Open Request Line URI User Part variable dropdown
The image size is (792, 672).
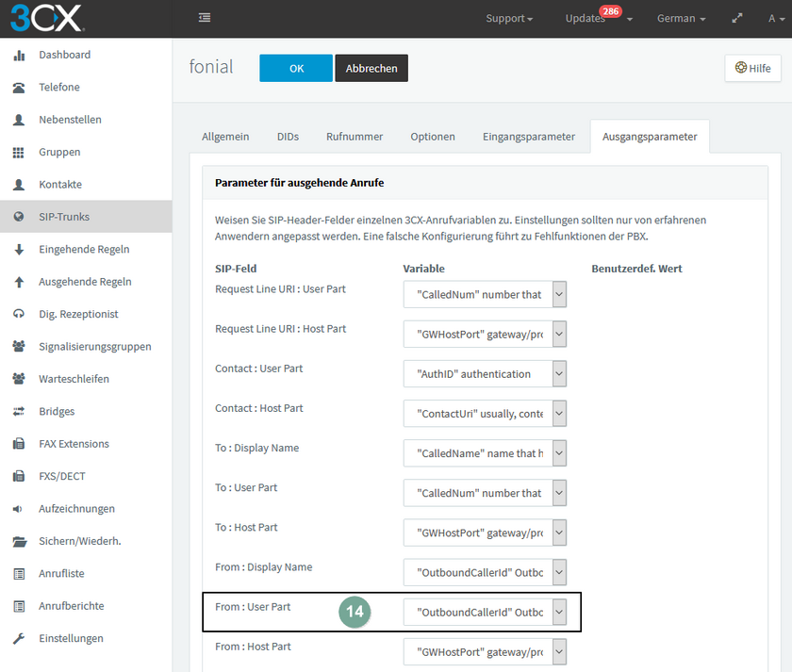coord(485,294)
